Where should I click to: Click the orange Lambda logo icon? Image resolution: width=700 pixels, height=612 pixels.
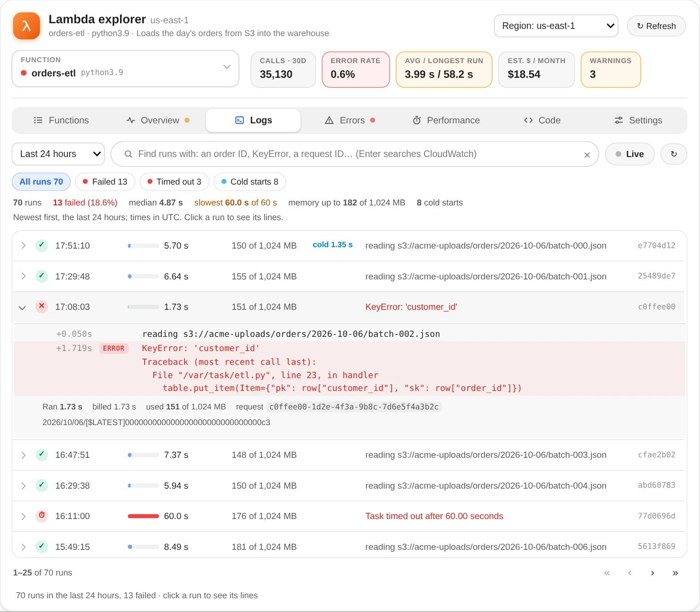coord(27,26)
